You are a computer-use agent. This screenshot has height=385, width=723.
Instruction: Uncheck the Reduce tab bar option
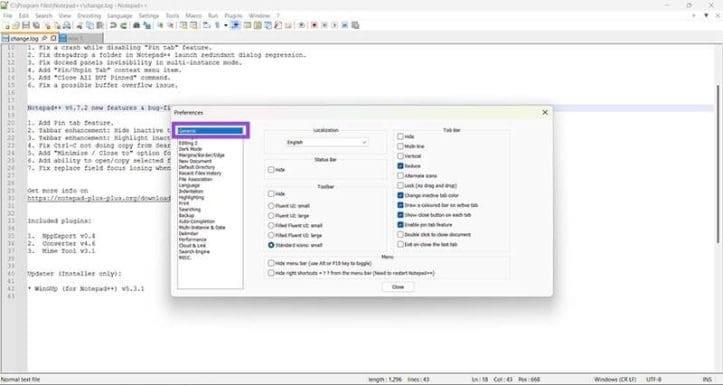400,166
